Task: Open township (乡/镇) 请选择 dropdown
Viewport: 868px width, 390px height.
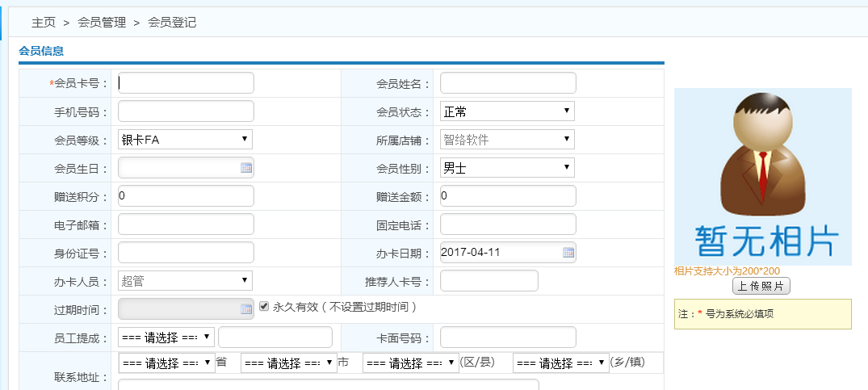Action: tap(560, 363)
